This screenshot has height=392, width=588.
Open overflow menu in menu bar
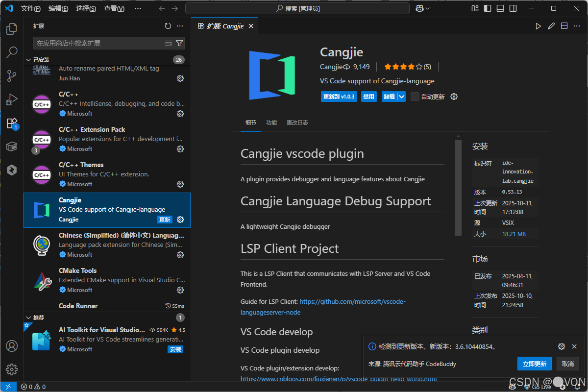[138, 8]
